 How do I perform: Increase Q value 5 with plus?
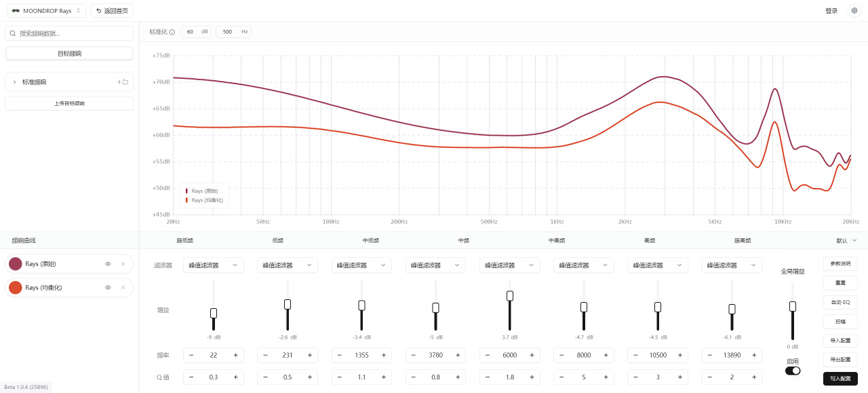[606, 377]
